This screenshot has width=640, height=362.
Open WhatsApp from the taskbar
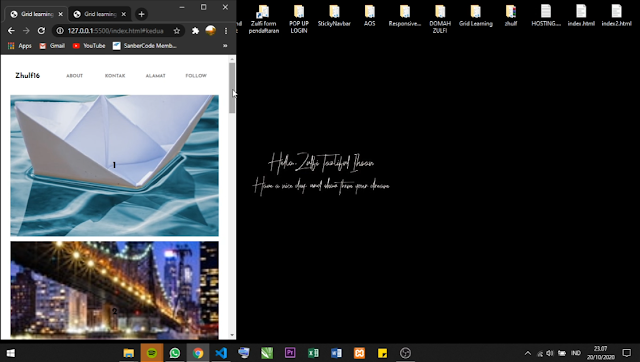[x=175, y=353]
